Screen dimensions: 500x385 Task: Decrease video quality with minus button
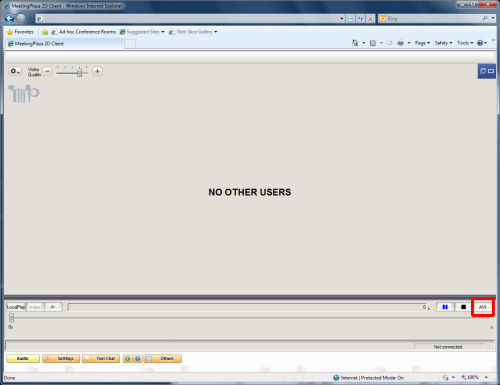pyautogui.click(x=48, y=71)
